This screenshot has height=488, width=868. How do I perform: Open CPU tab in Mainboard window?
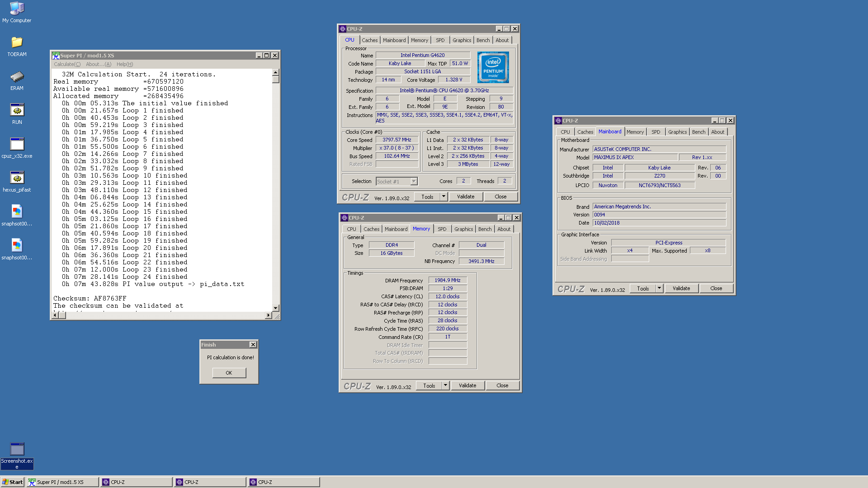pyautogui.click(x=566, y=132)
